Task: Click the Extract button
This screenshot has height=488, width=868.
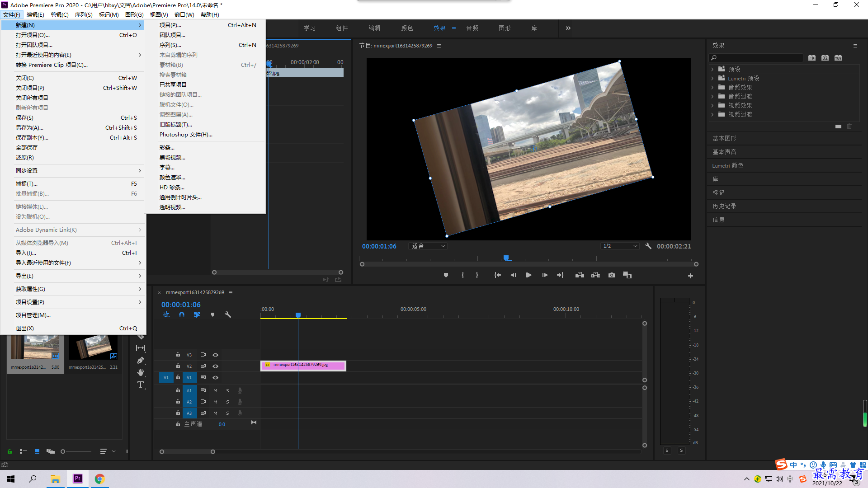Action: pos(595,275)
